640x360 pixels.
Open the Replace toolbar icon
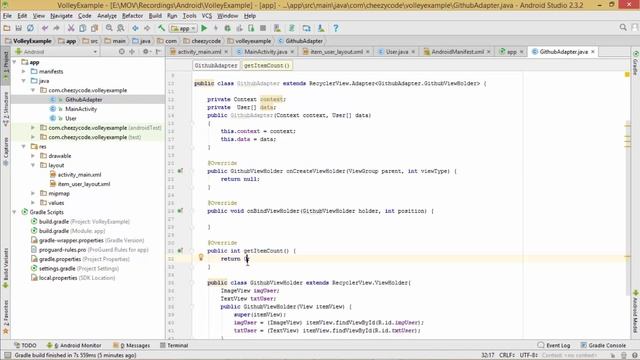pyautogui.click(x=121, y=28)
